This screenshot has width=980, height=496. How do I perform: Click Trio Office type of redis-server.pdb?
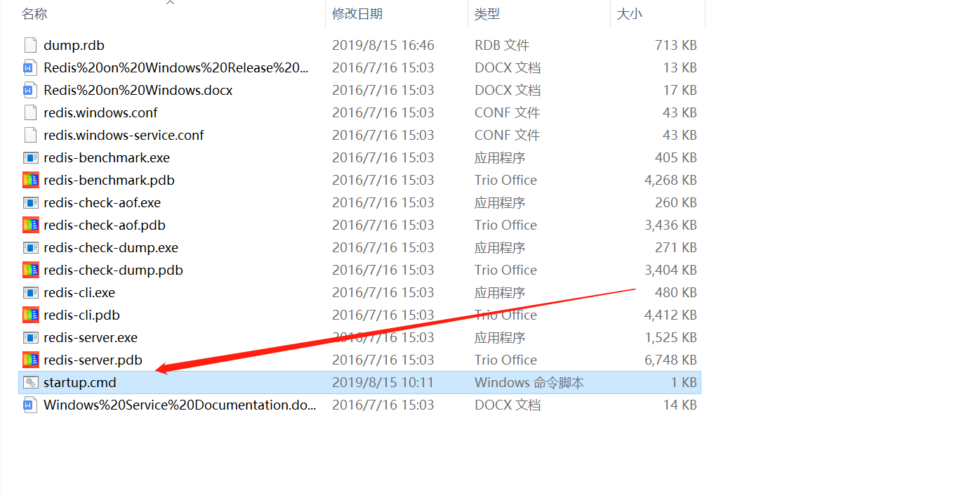(x=505, y=360)
